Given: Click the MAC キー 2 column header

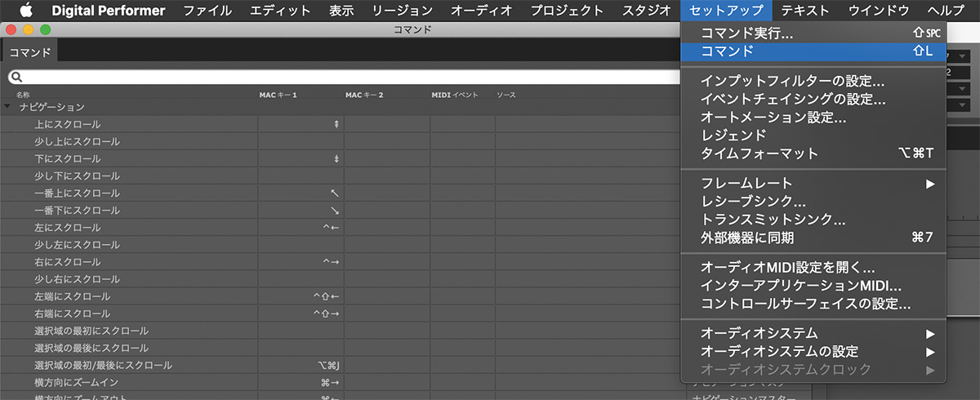Looking at the screenshot, I should (x=364, y=96).
